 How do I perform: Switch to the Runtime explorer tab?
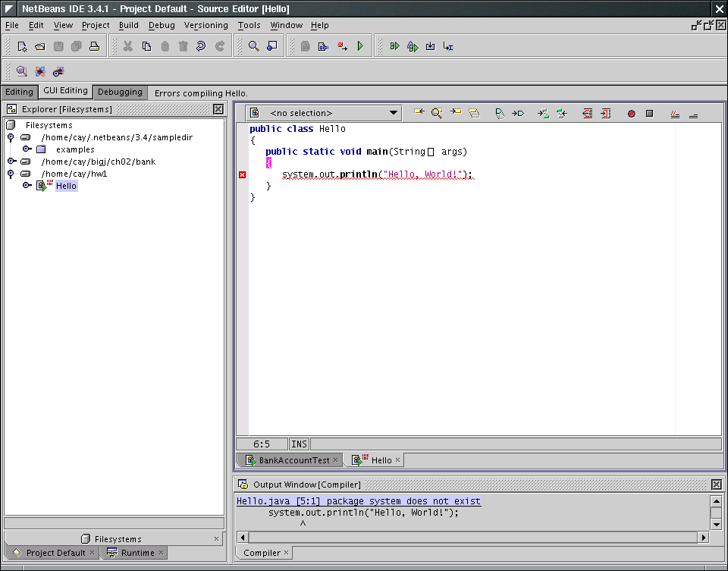point(135,553)
